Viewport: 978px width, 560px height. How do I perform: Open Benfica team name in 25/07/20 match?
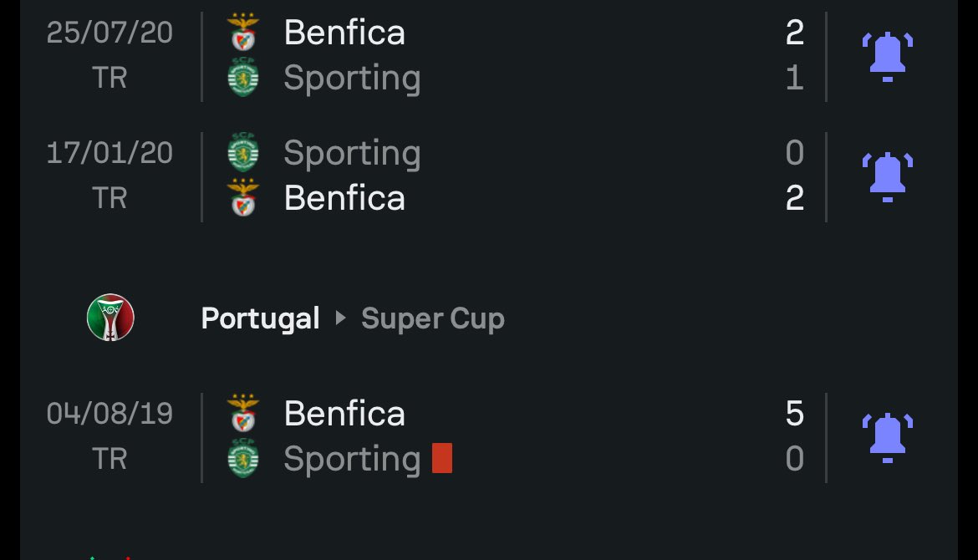click(344, 32)
